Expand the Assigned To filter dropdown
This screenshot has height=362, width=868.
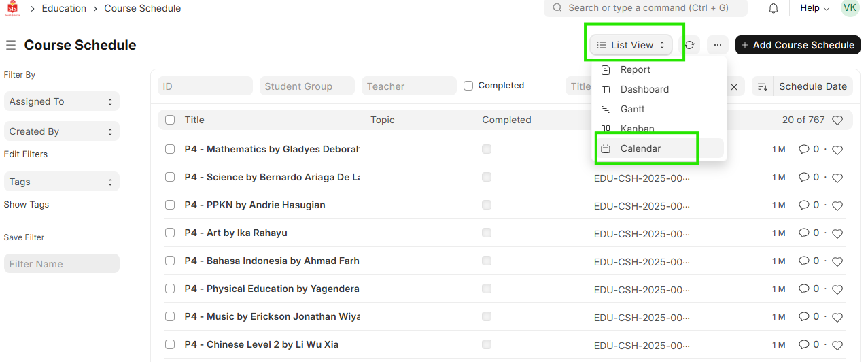(61, 101)
